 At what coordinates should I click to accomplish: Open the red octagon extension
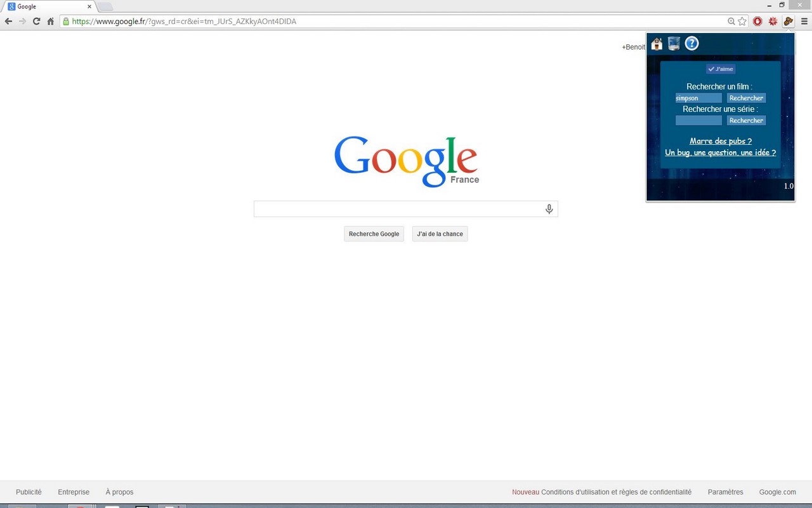(757, 21)
